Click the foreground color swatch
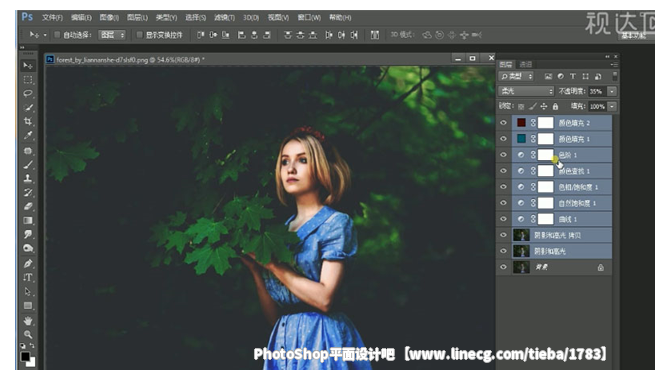662x373 pixels. (x=25, y=356)
